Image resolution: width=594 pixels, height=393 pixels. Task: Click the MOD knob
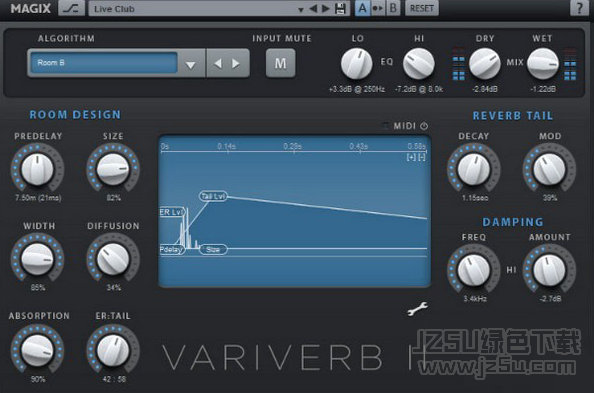549,169
